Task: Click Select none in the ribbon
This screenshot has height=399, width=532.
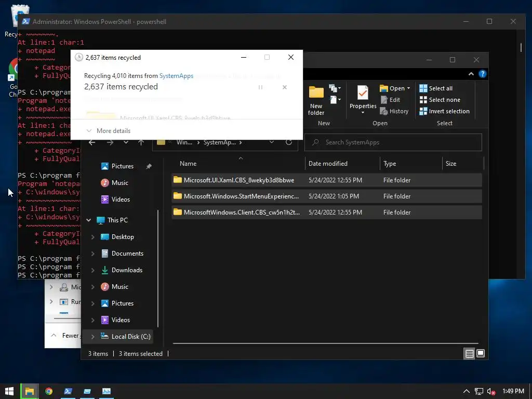Action: 440,100
